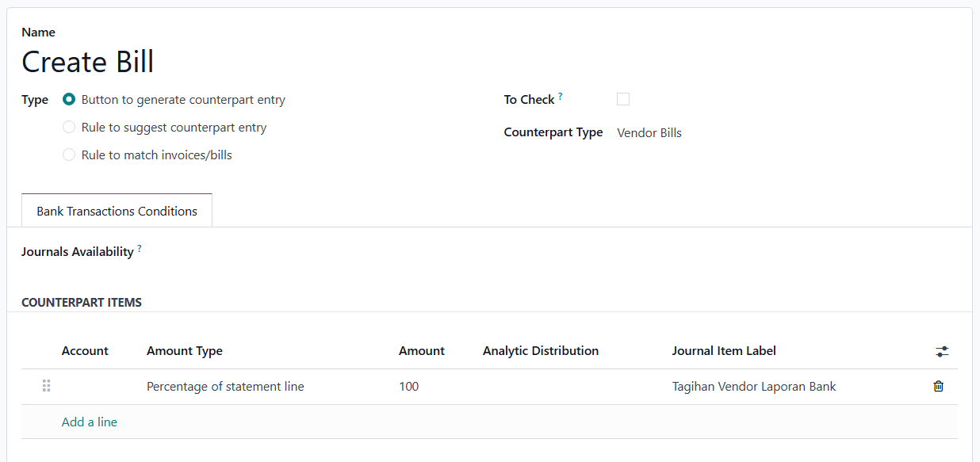Screen dimensions: 980x462
Task: Open column settings adjust icon
Action: click(x=942, y=351)
